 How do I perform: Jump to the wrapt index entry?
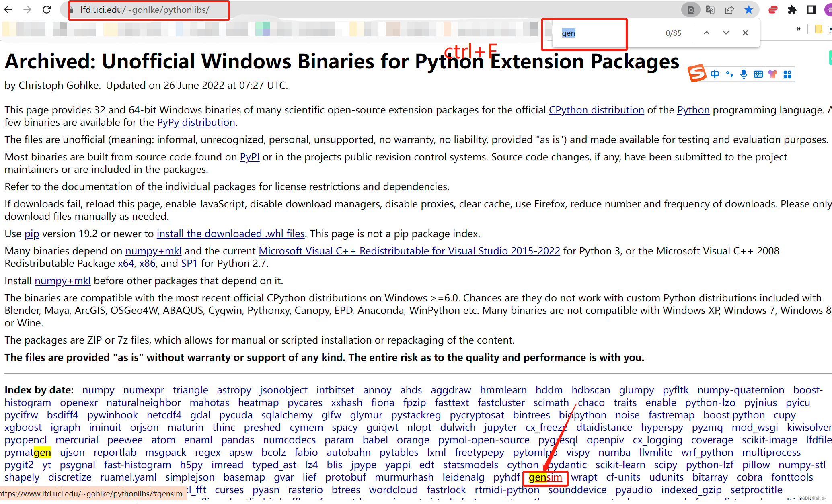(x=584, y=477)
